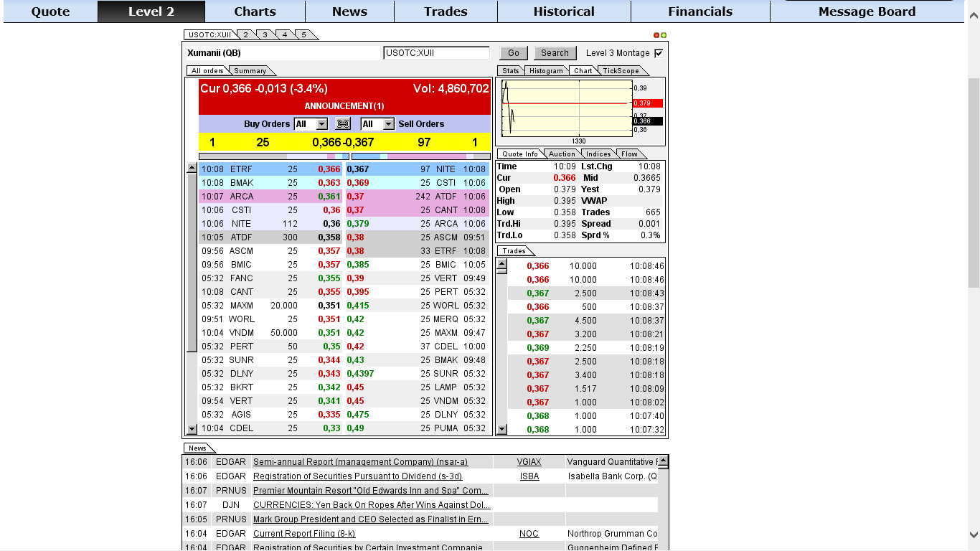Open Trades in the top navigation bar

click(x=446, y=11)
